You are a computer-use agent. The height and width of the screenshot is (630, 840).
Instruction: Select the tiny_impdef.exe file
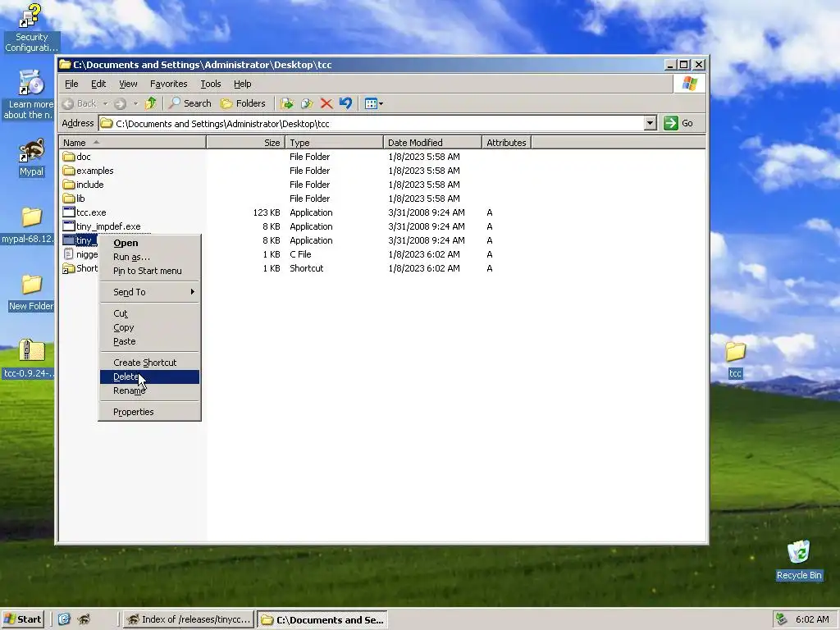tap(101, 226)
